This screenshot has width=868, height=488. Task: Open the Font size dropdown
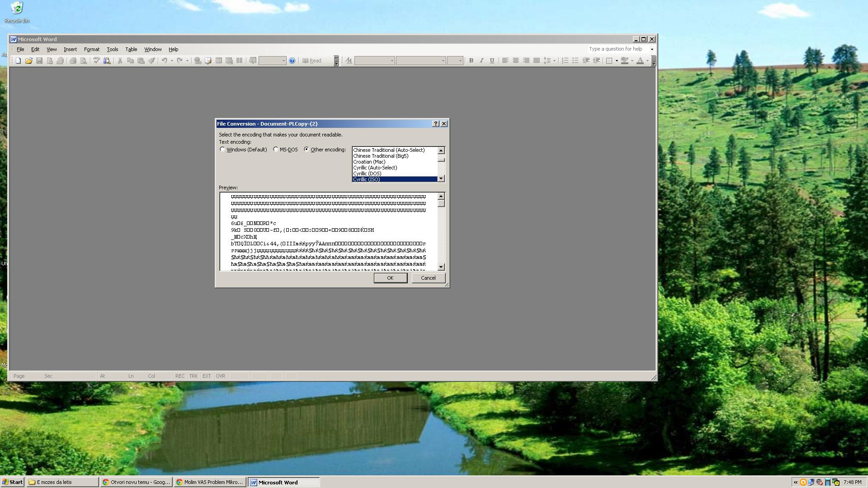461,61
